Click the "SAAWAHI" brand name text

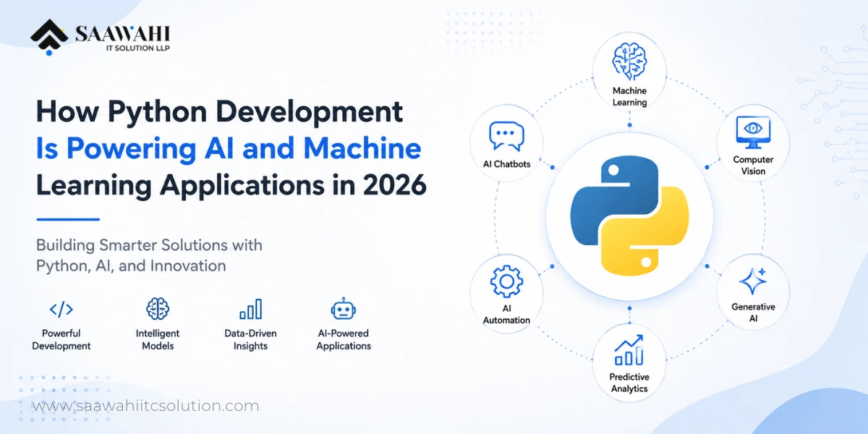point(122,33)
